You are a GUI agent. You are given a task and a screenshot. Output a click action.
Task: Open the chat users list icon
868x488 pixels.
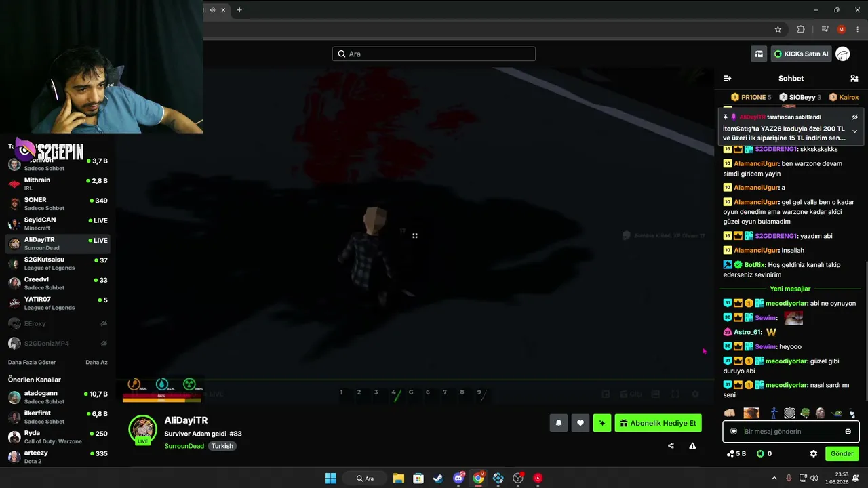click(x=854, y=79)
